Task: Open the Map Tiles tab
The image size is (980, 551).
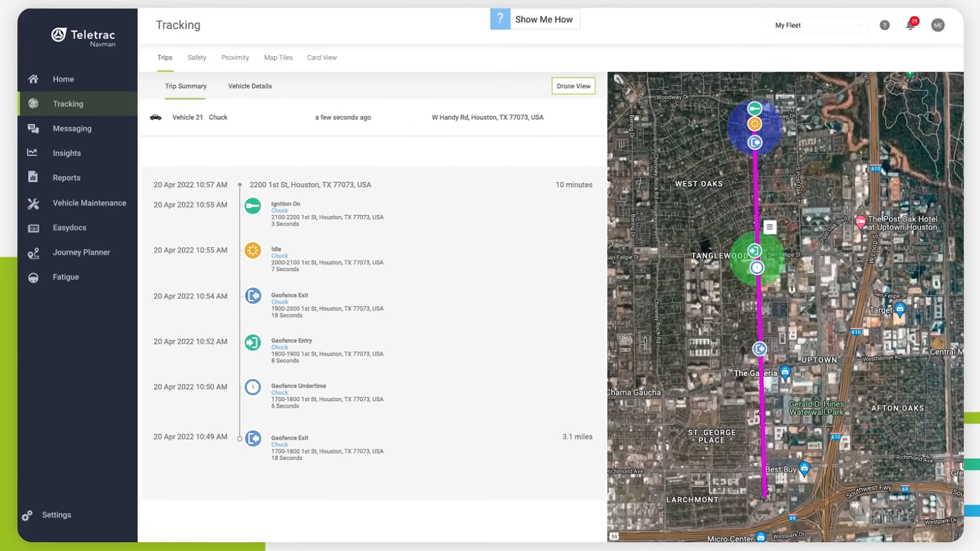Action: pyautogui.click(x=278, y=57)
